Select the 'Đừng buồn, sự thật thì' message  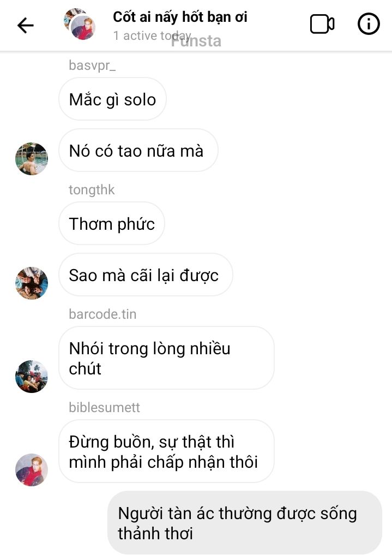click(x=167, y=451)
